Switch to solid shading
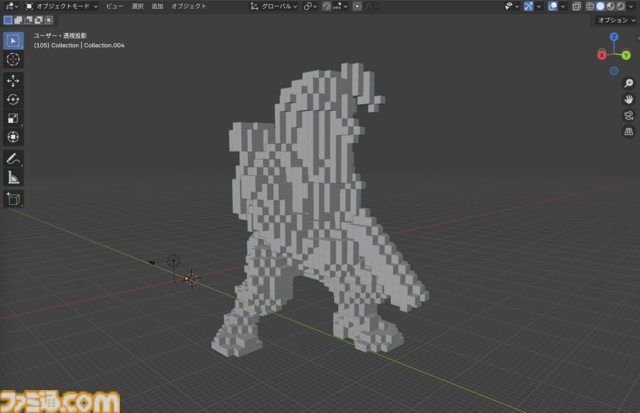This screenshot has width=640, height=413. click(x=600, y=6)
